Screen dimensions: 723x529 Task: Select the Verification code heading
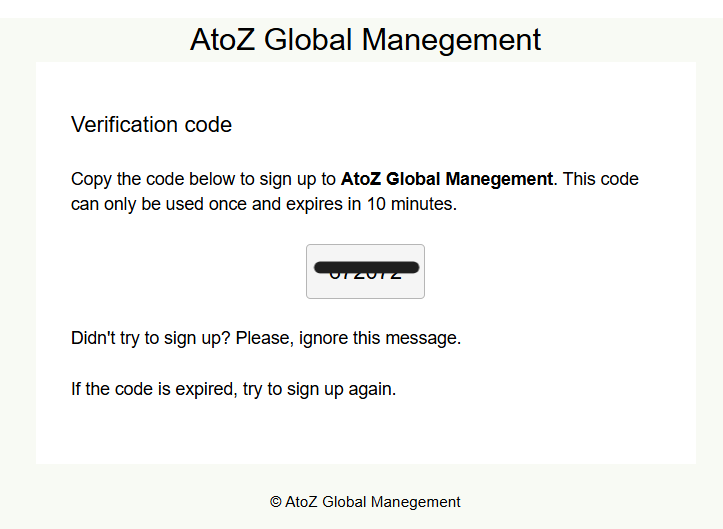tap(151, 125)
